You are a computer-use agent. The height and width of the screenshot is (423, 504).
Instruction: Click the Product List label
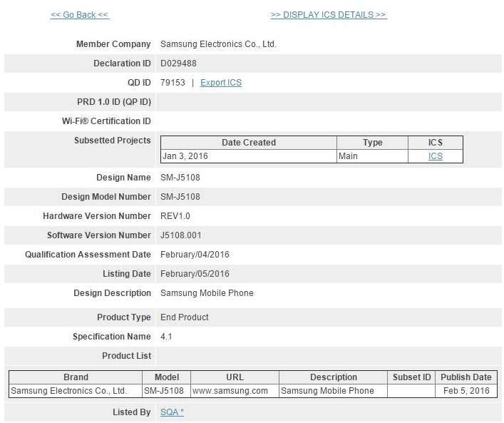click(x=126, y=356)
